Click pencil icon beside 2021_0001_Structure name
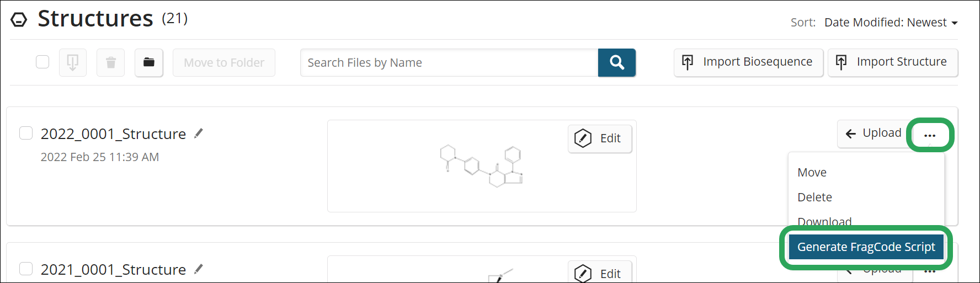This screenshot has width=980, height=283. [x=199, y=269]
